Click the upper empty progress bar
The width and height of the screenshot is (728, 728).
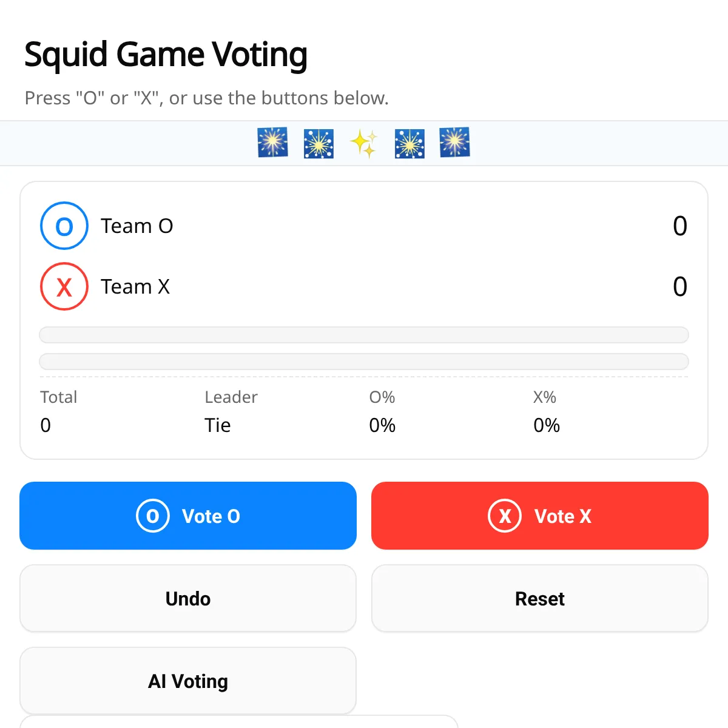[x=364, y=335]
